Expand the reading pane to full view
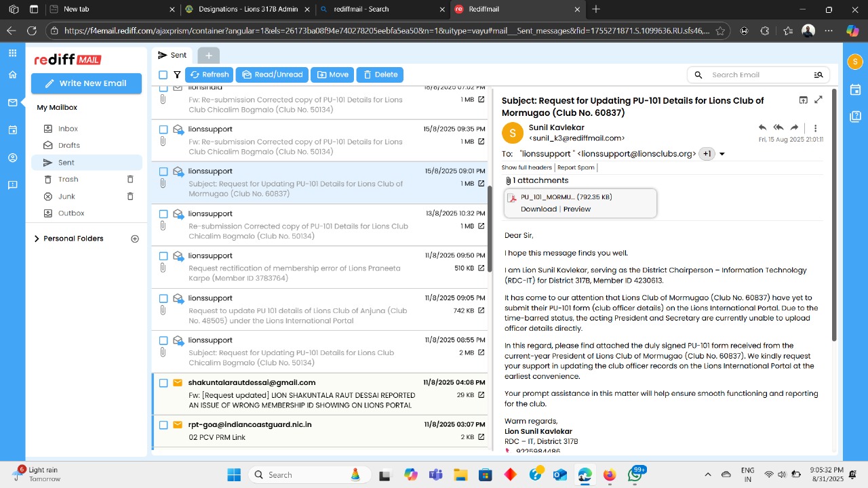Viewport: 868px width, 488px height. pyautogui.click(x=818, y=100)
